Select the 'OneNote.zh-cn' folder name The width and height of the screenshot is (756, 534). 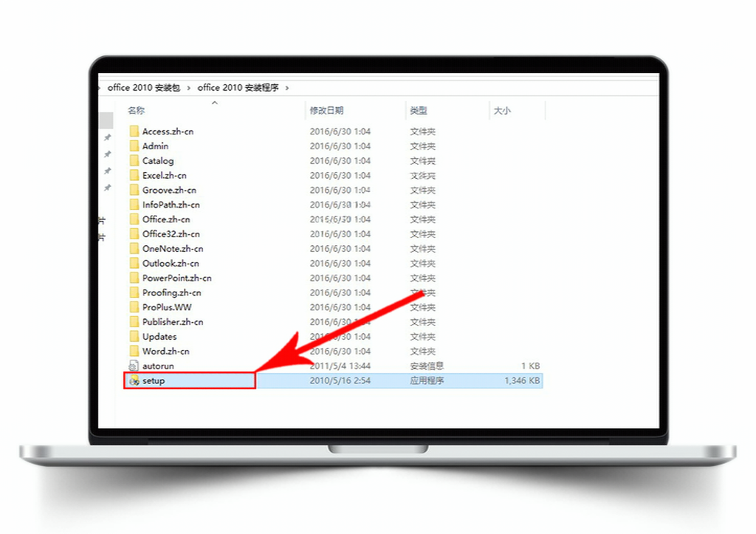point(173,248)
